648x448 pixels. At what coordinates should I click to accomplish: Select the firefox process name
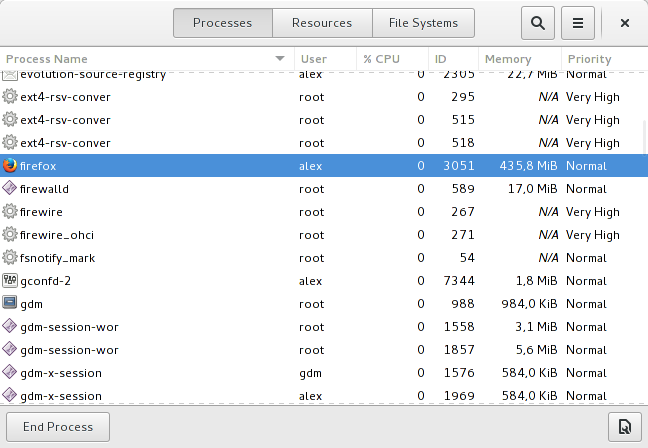[38, 166]
